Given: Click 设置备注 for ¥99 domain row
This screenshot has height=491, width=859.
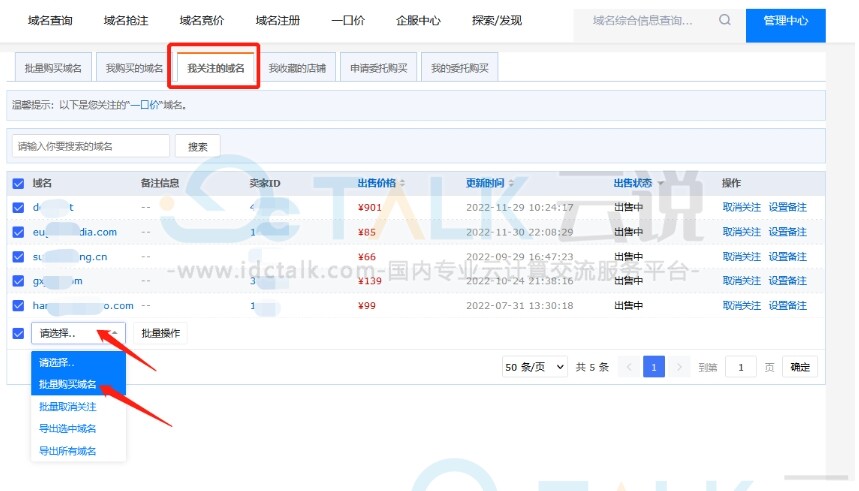Looking at the screenshot, I should tap(787, 305).
